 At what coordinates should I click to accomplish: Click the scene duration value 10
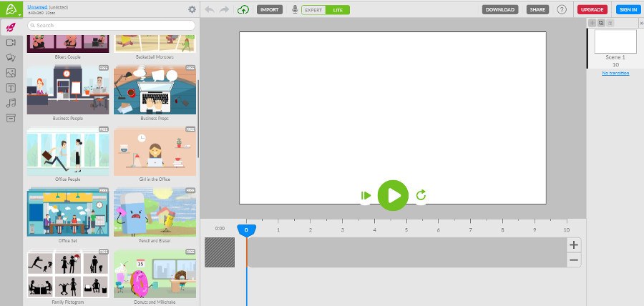point(615,65)
